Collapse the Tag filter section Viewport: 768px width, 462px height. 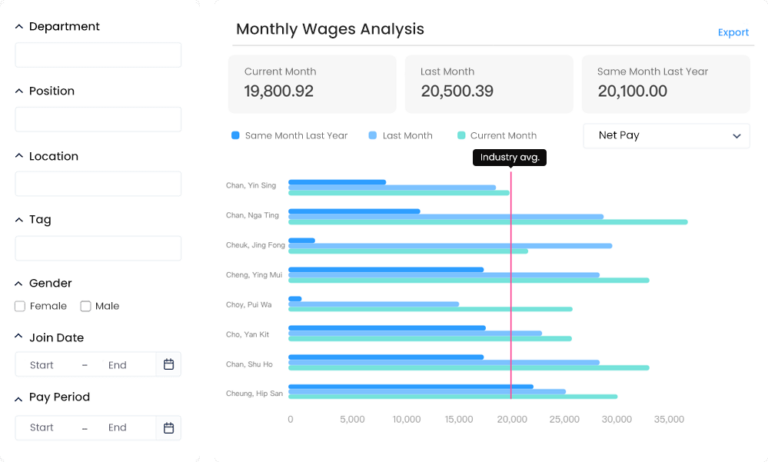point(19,220)
